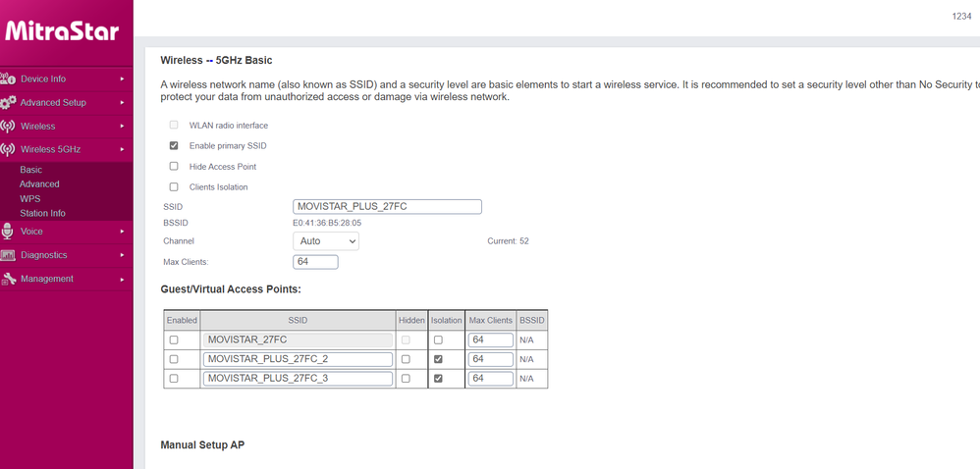Click the Device Info sidebar icon
Viewport: 980px width, 469px height.
[x=8, y=78]
